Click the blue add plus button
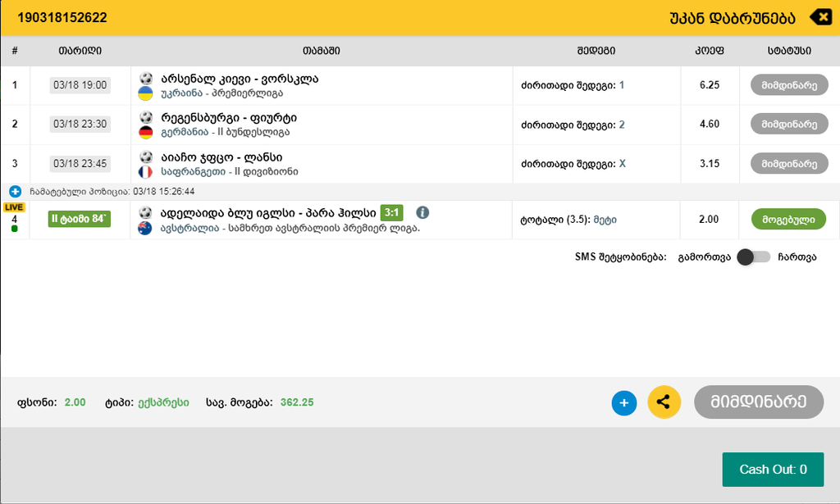This screenshot has width=840, height=504. 624,403
